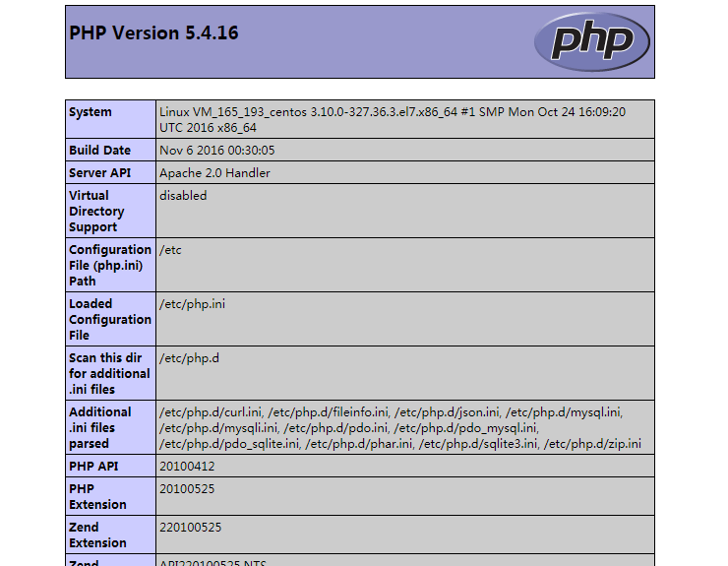Click the PHP logo image
Image resolution: width=728 pixels, height=566 pixels.
pyautogui.click(x=592, y=41)
